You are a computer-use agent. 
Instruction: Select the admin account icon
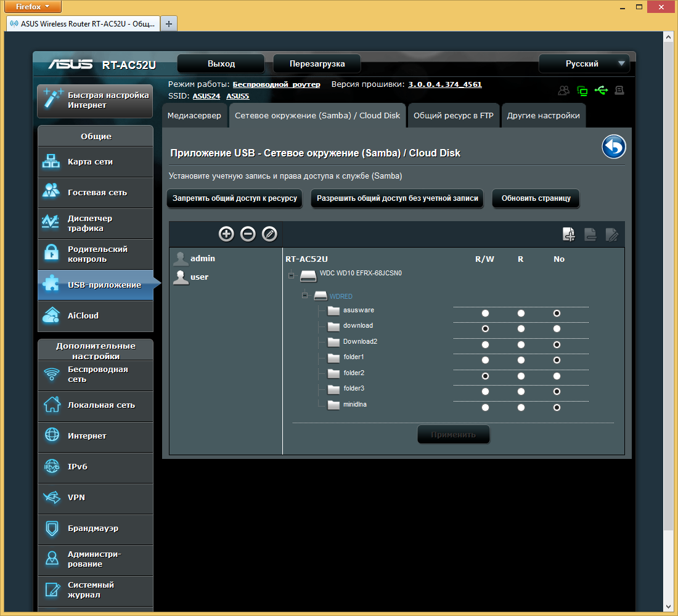tap(181, 259)
